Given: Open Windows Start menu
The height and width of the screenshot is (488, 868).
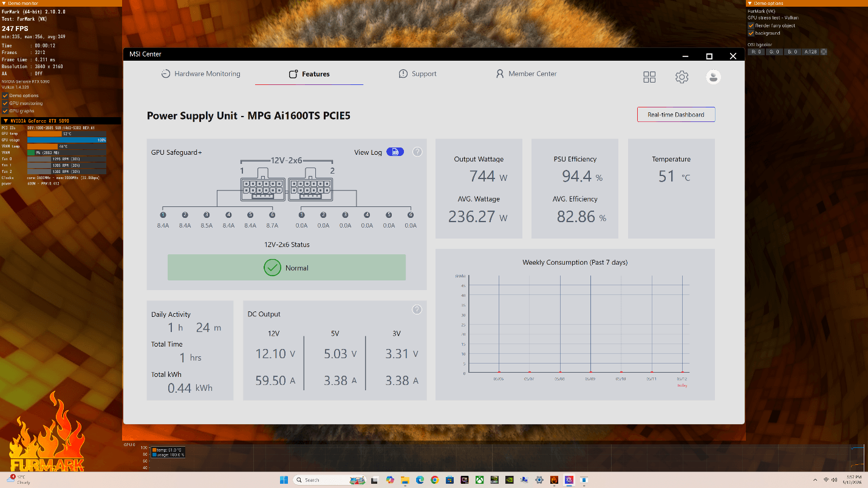Looking at the screenshot, I should point(284,480).
